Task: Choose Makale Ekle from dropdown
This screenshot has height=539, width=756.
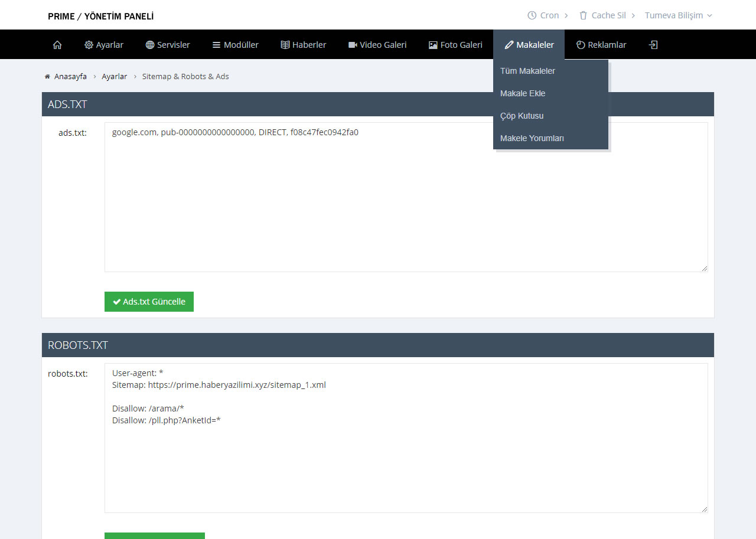Action: (550, 93)
